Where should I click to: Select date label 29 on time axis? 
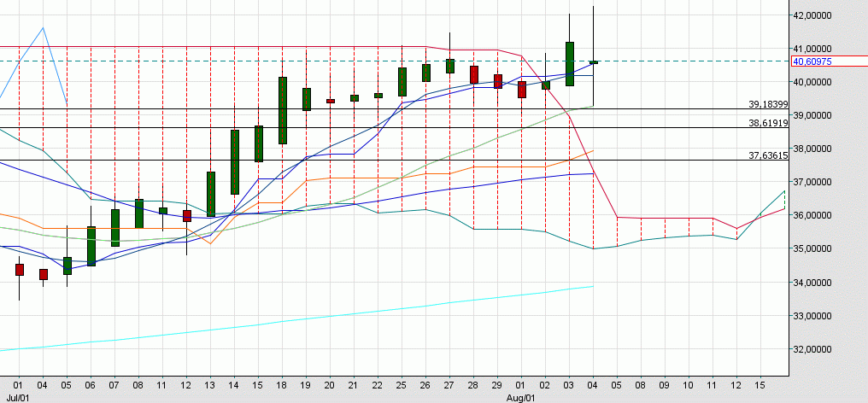(497, 385)
